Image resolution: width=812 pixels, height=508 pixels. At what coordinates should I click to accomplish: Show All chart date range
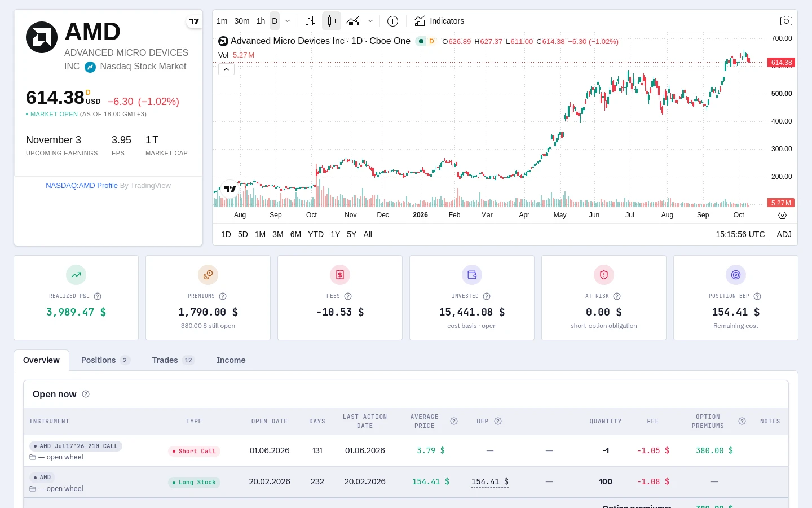point(368,234)
